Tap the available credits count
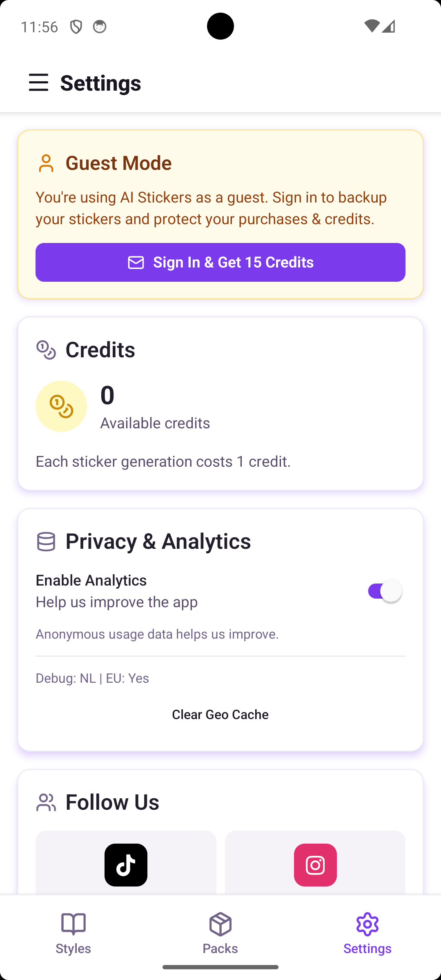Image resolution: width=441 pixels, height=980 pixels. pyautogui.click(x=107, y=395)
